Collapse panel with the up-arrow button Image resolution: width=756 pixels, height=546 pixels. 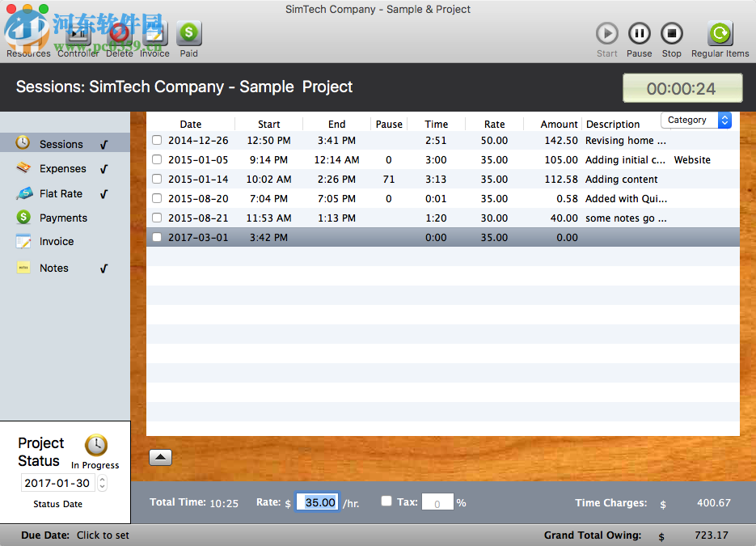[x=160, y=457]
